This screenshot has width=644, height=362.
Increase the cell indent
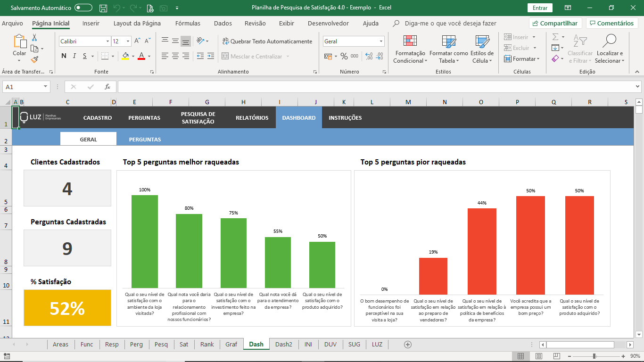click(211, 56)
